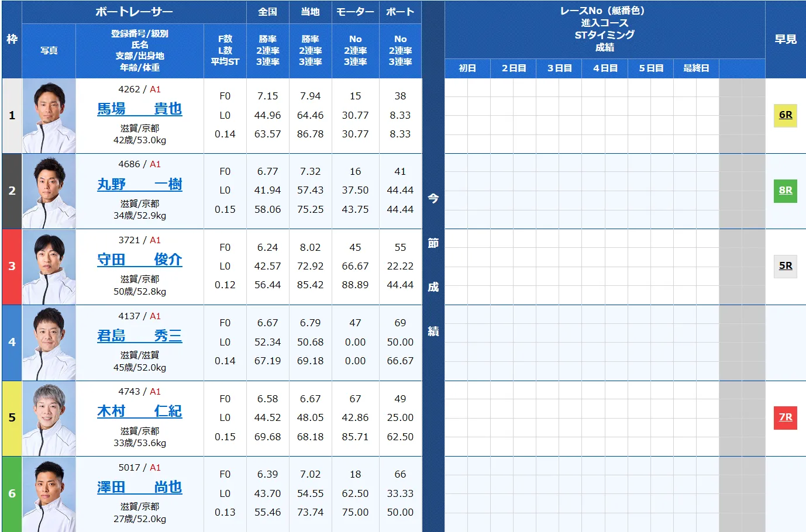Viewport: 806px width, 532px height.
Task: Click photo of racer 丸野 一樹
Action: coord(49,191)
